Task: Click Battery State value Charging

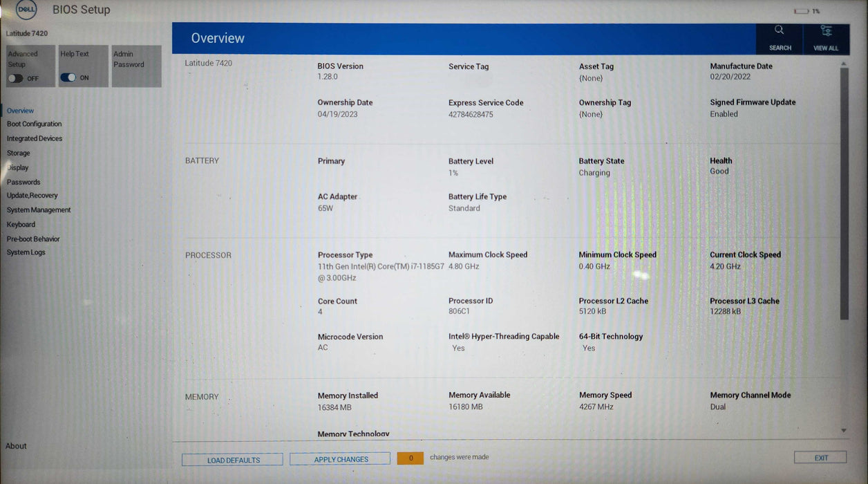Action: click(x=594, y=173)
